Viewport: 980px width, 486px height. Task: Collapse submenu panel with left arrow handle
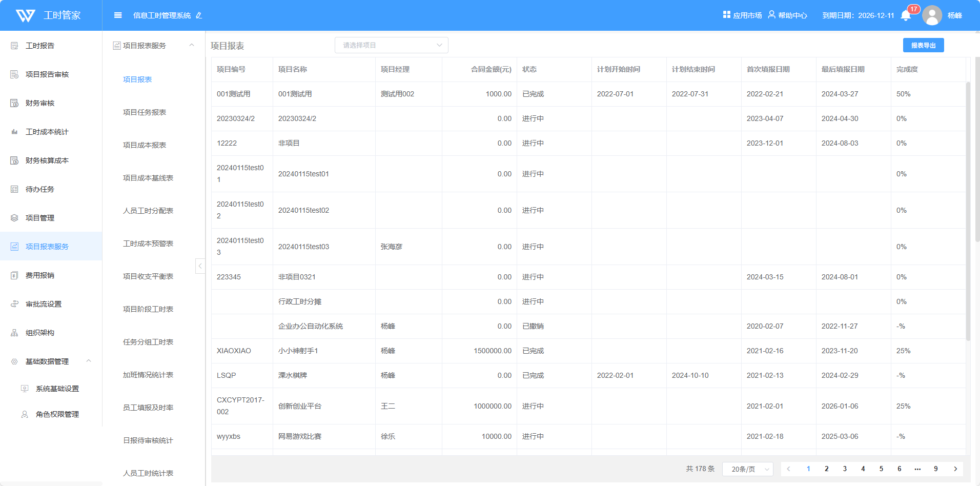pos(200,266)
